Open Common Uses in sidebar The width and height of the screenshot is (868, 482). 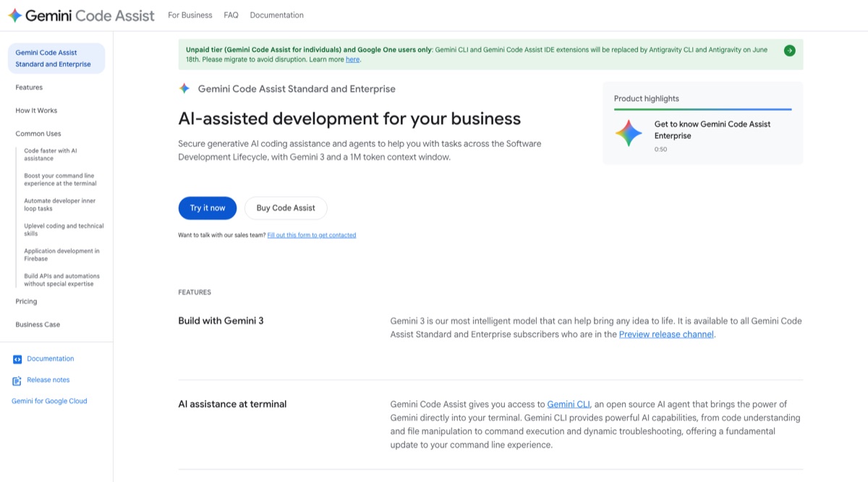click(x=38, y=134)
